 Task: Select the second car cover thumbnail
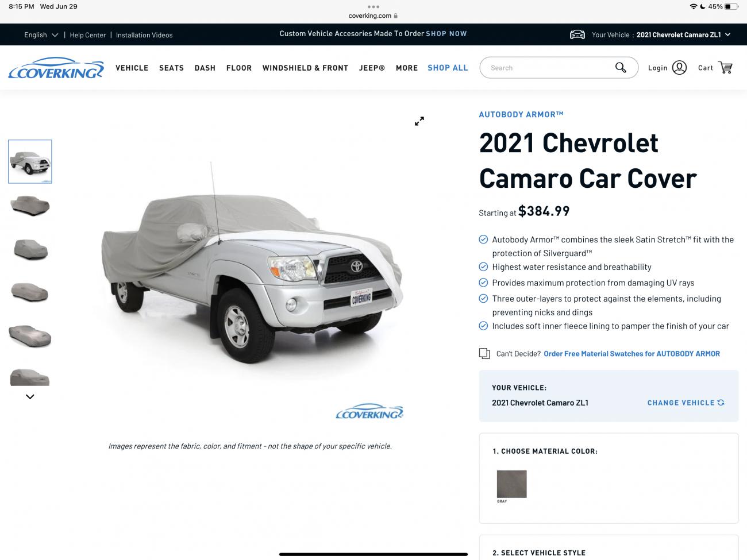click(30, 205)
